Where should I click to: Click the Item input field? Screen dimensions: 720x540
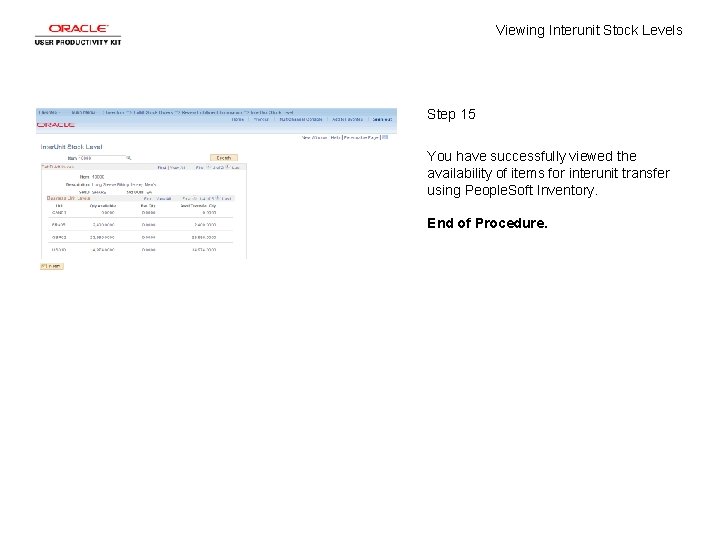coord(102,158)
